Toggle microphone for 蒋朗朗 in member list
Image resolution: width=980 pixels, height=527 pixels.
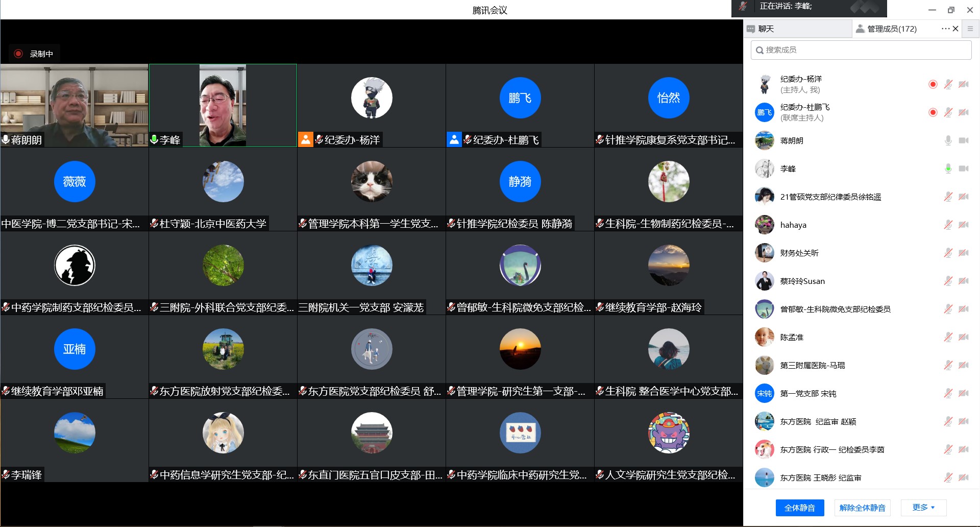[x=948, y=140]
